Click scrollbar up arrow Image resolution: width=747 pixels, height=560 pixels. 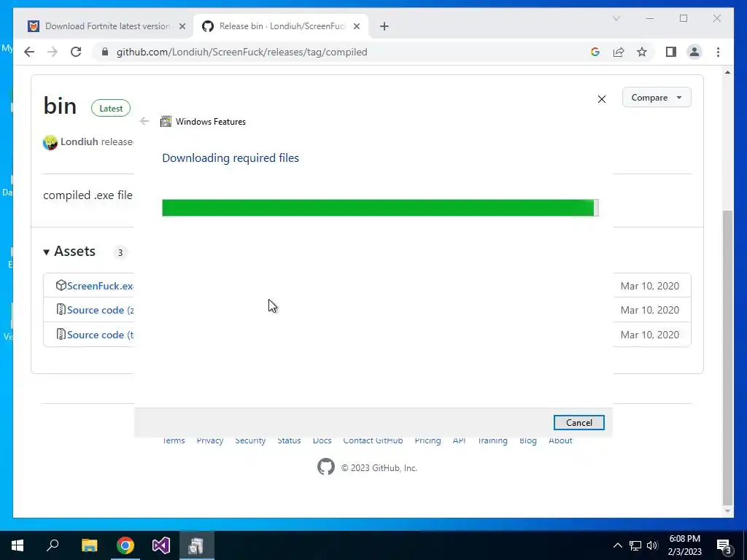click(727, 72)
